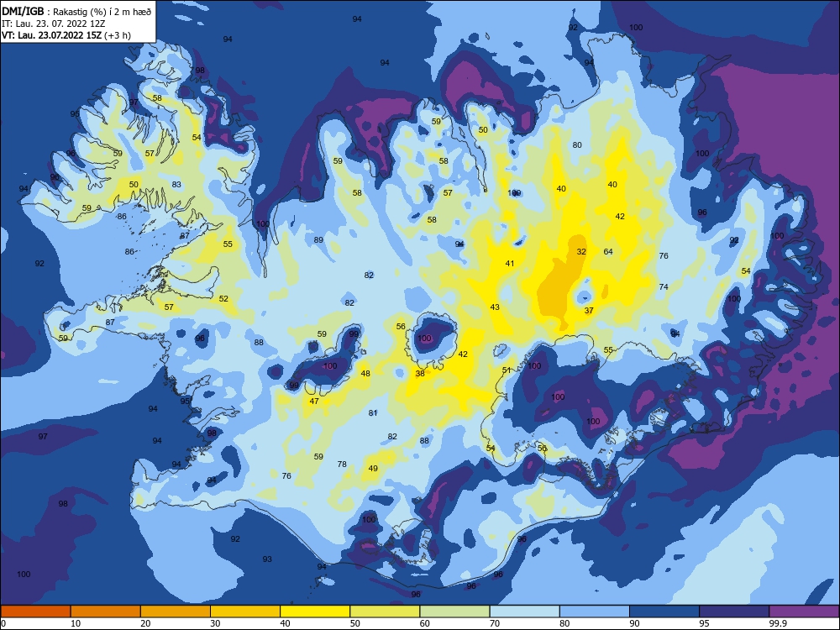Click the humidity value "95" on the west coast

[x=184, y=401]
